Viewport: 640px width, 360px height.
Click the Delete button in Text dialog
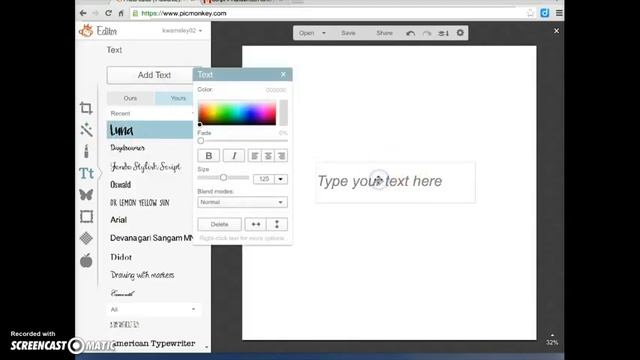tap(220, 224)
